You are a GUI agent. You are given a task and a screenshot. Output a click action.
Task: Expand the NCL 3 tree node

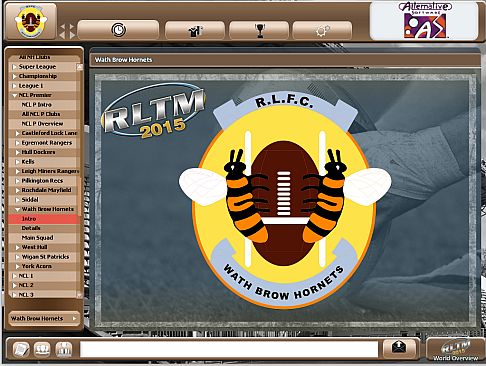click(x=14, y=295)
